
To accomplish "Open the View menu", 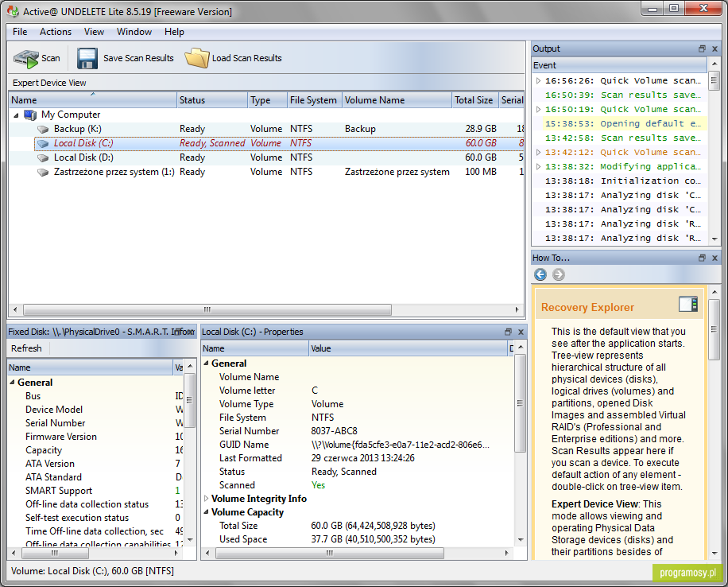I will [94, 32].
